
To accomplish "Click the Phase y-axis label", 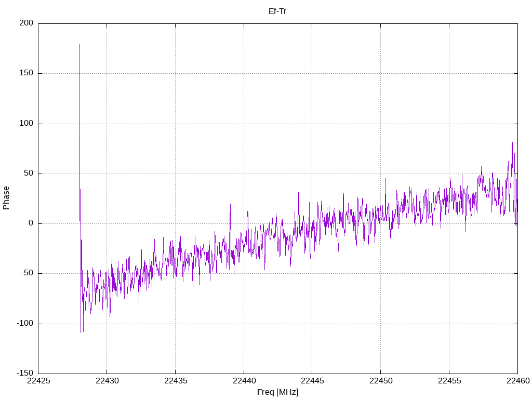I will coord(6,198).
